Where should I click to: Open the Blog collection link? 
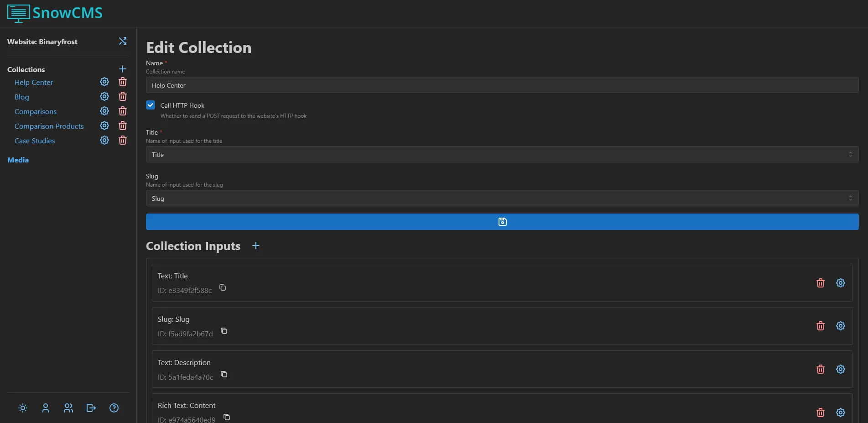click(22, 97)
